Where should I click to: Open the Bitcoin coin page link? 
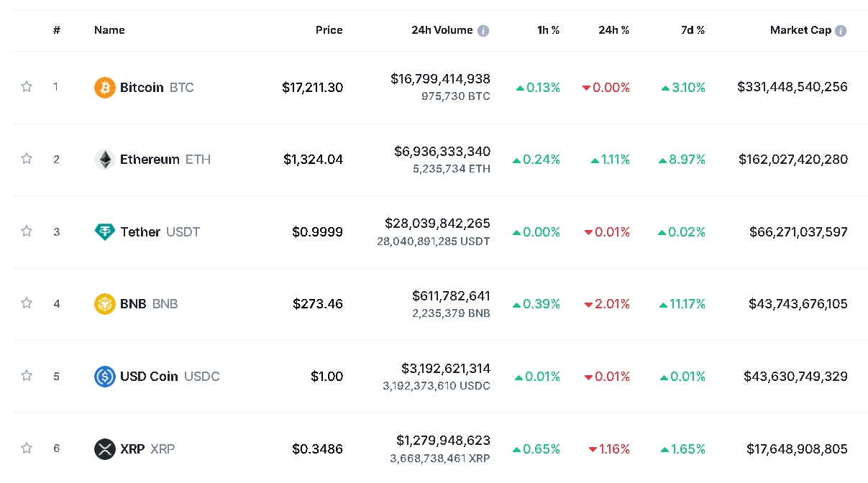coord(142,88)
